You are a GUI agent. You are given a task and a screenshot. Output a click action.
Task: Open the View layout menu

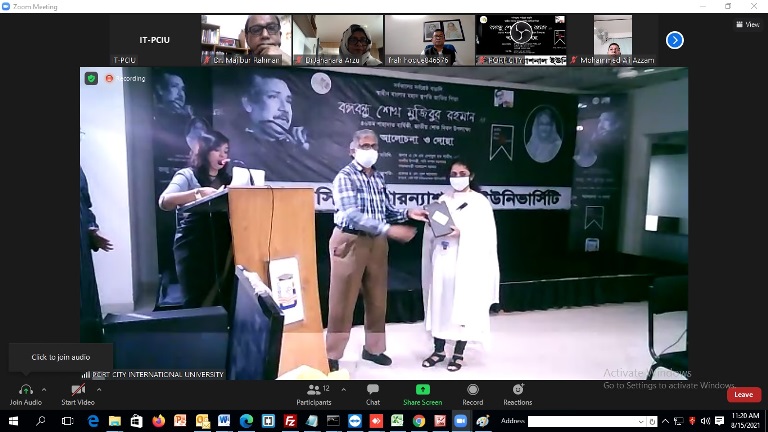pos(748,24)
